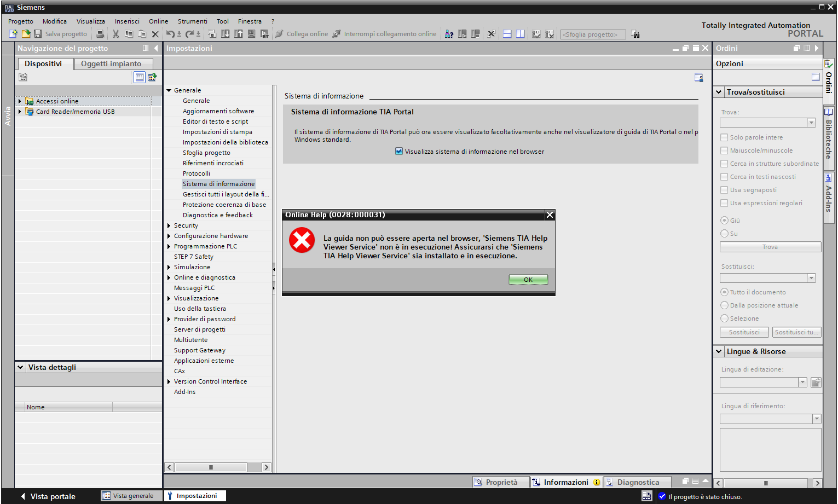
Task: Click the status bar task overview icon
Action: (646, 496)
